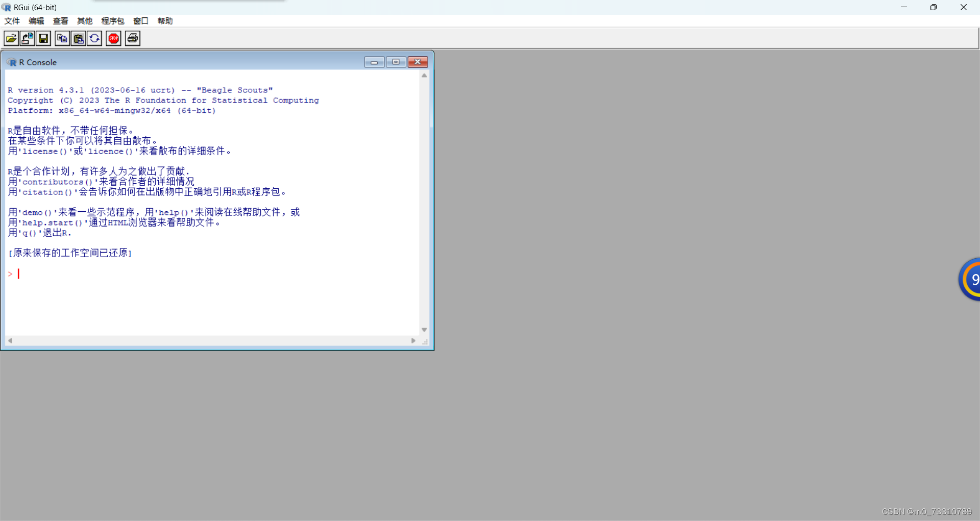
Task: Select the Paste toolbar icon
Action: tap(78, 38)
